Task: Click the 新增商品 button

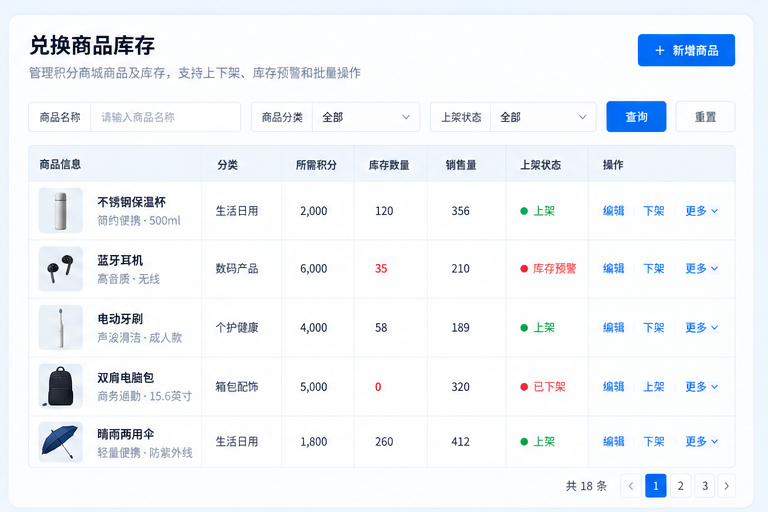Action: coord(686,50)
